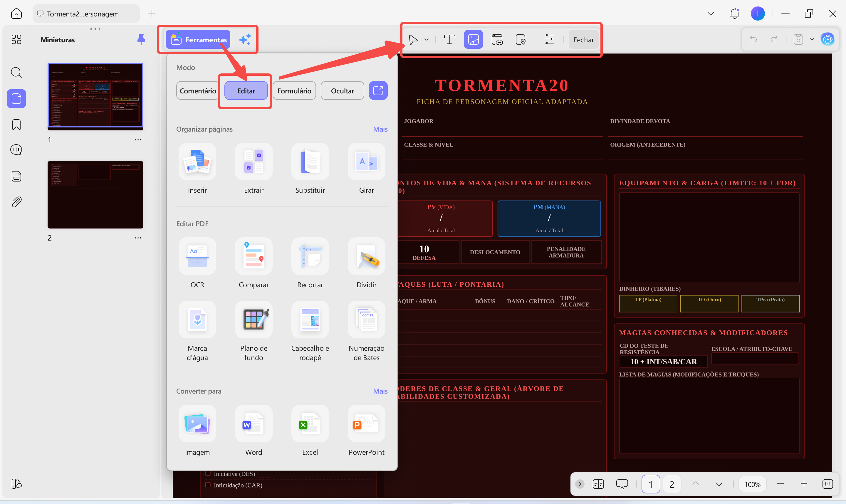Click Fechar to exit edit mode
This screenshot has height=504, width=846.
[x=583, y=40]
